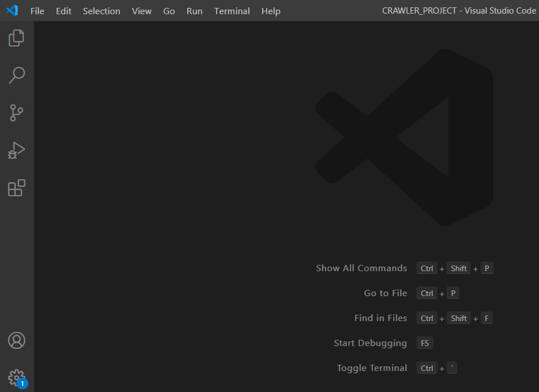Image resolution: width=539 pixels, height=392 pixels.
Task: Open the Run and Debug view icon
Action: pyautogui.click(x=16, y=150)
